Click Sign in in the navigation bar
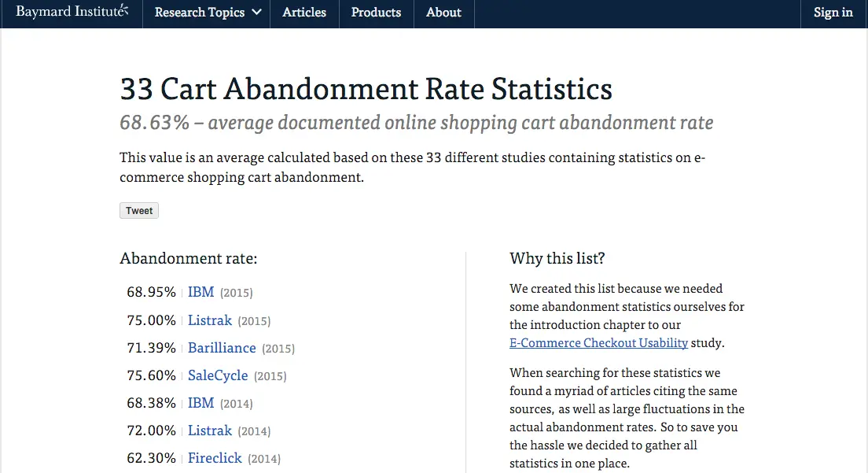The width and height of the screenshot is (868, 473). click(x=833, y=13)
